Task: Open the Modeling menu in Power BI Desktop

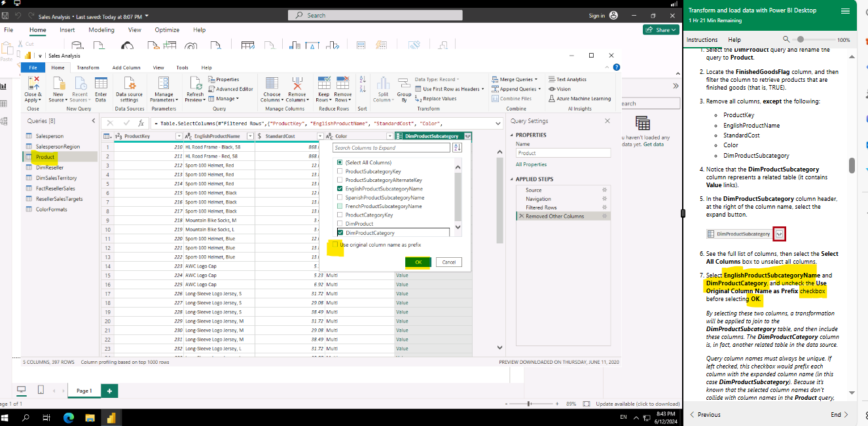Action: tap(101, 30)
